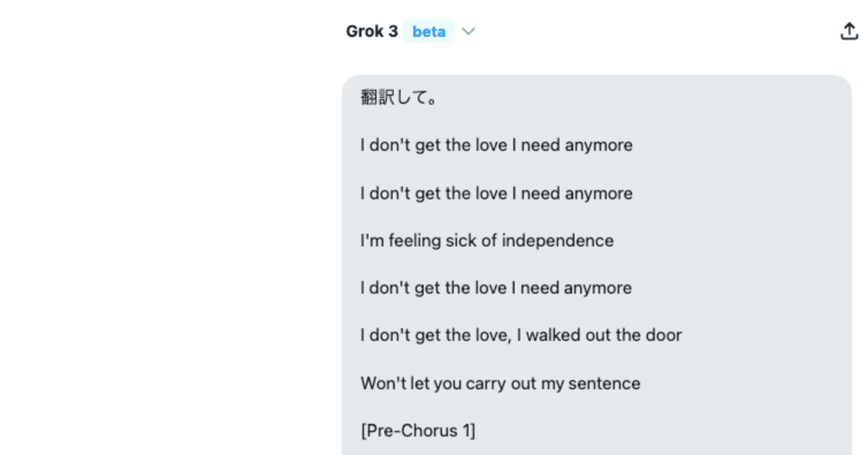Select the text 翻訳して。
868x455 pixels.
point(397,96)
